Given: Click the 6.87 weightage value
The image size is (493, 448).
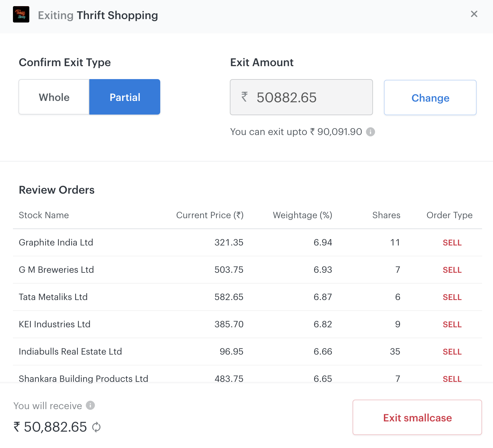Looking at the screenshot, I should click(x=323, y=297).
